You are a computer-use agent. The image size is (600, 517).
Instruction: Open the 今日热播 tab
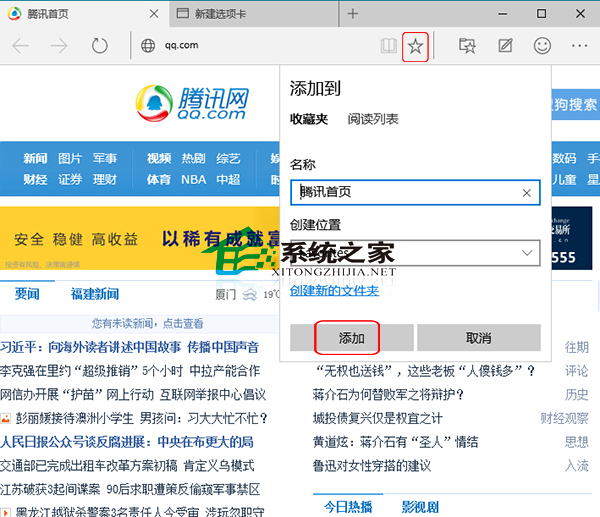[x=348, y=507]
